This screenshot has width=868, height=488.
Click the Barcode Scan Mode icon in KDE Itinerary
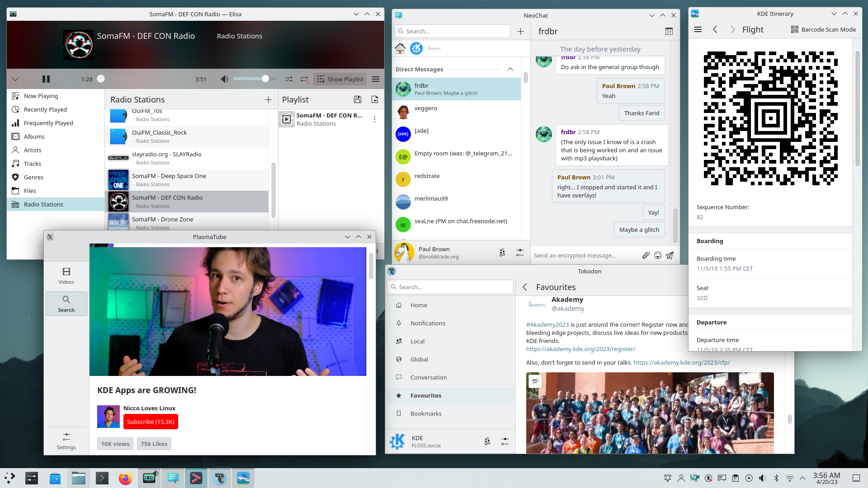(x=795, y=29)
